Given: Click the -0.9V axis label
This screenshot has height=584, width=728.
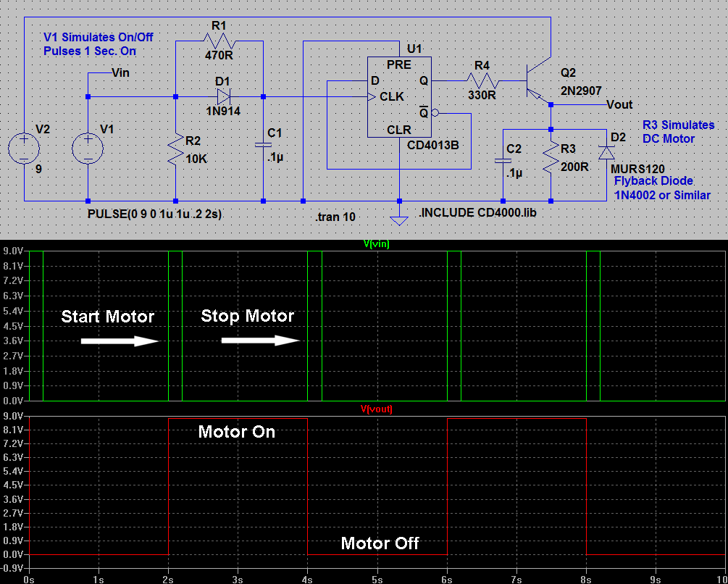Looking at the screenshot, I should [12, 568].
